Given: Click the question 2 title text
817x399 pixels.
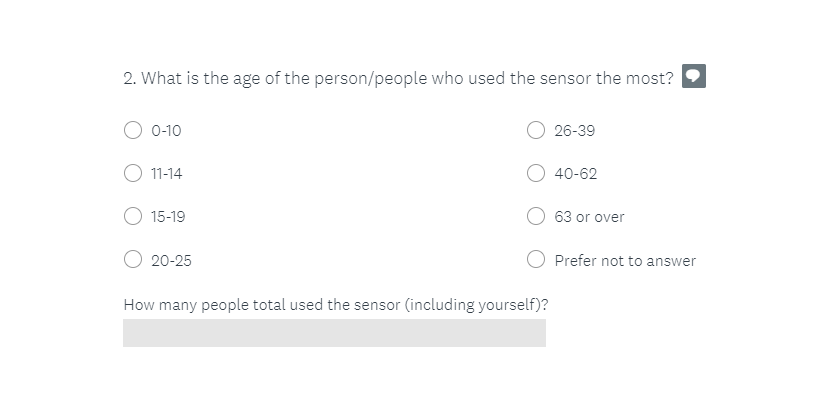Looking at the screenshot, I should click(399, 79).
